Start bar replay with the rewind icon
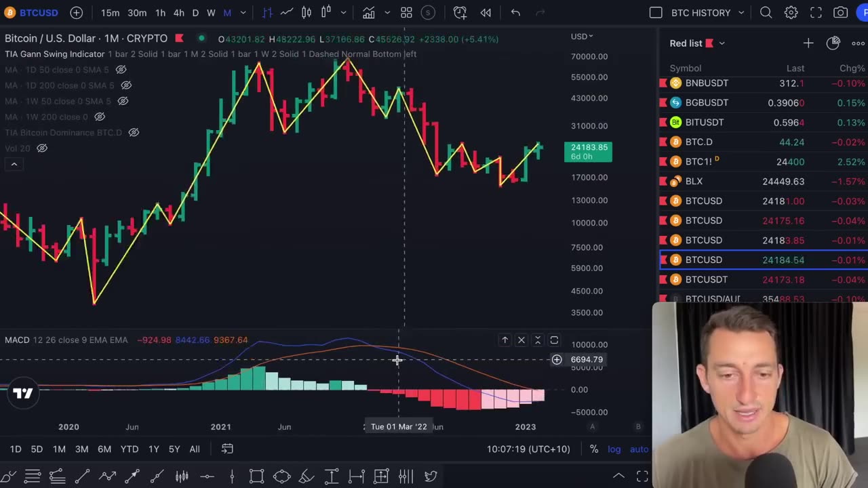 coord(486,12)
